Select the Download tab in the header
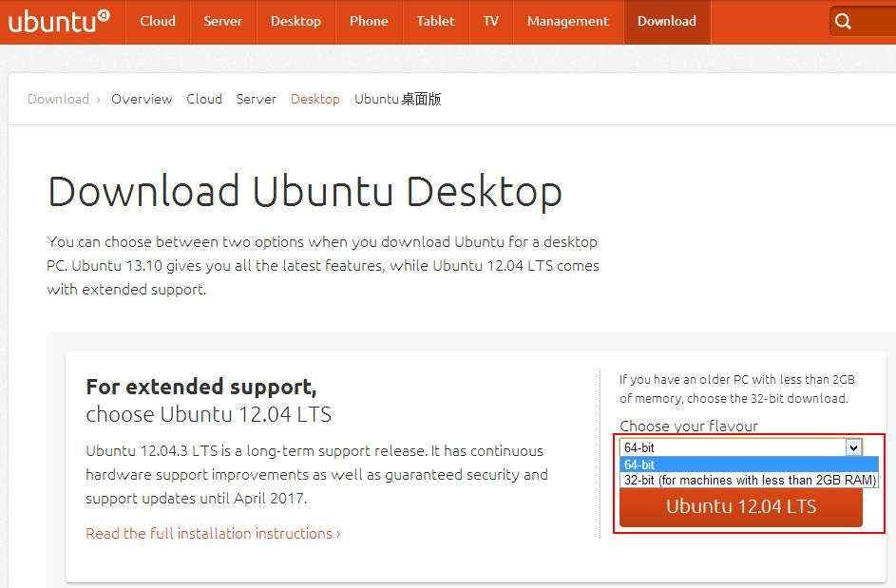Viewport: 896px width, 588px height. click(666, 21)
